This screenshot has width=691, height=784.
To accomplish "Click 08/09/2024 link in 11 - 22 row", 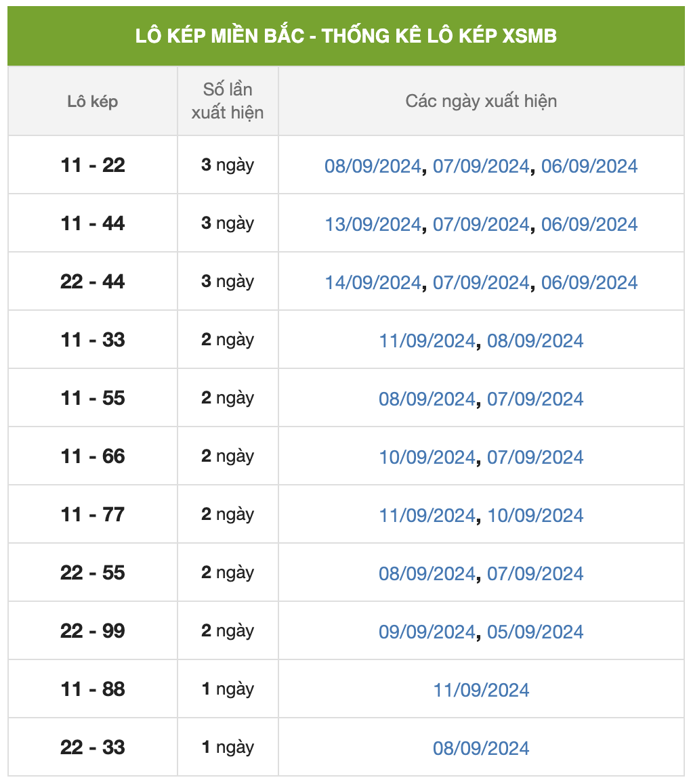I will tap(373, 166).
